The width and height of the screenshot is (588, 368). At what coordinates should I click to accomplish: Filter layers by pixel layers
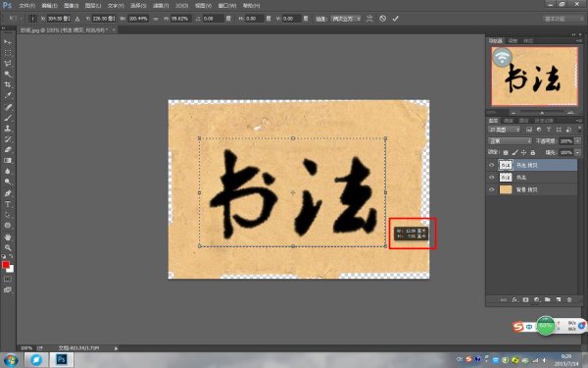pyautogui.click(x=529, y=130)
